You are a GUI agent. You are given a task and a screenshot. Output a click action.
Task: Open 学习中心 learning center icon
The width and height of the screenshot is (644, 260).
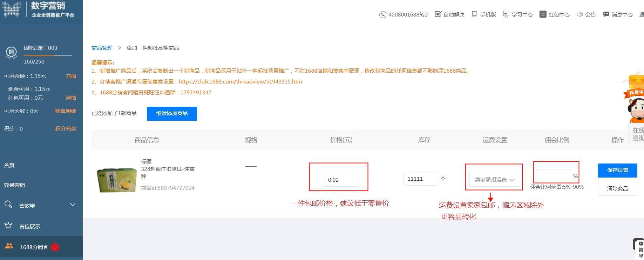(x=506, y=14)
